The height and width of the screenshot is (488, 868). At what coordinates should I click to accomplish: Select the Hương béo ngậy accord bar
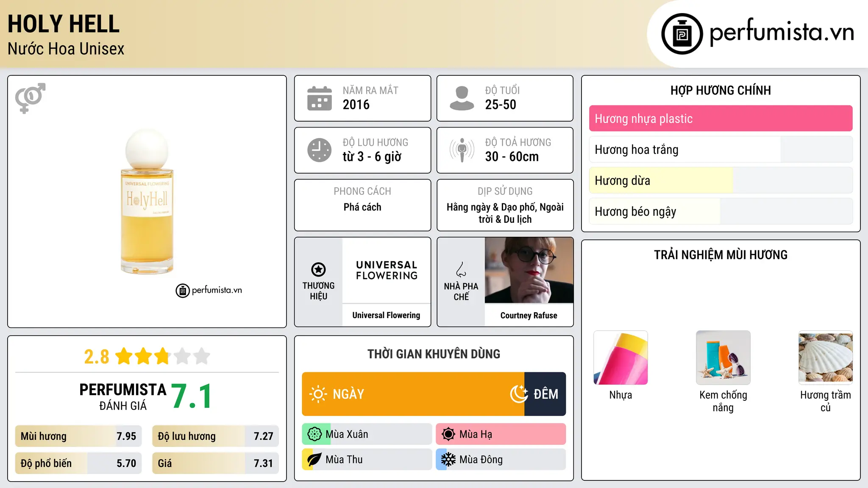pyautogui.click(x=721, y=211)
